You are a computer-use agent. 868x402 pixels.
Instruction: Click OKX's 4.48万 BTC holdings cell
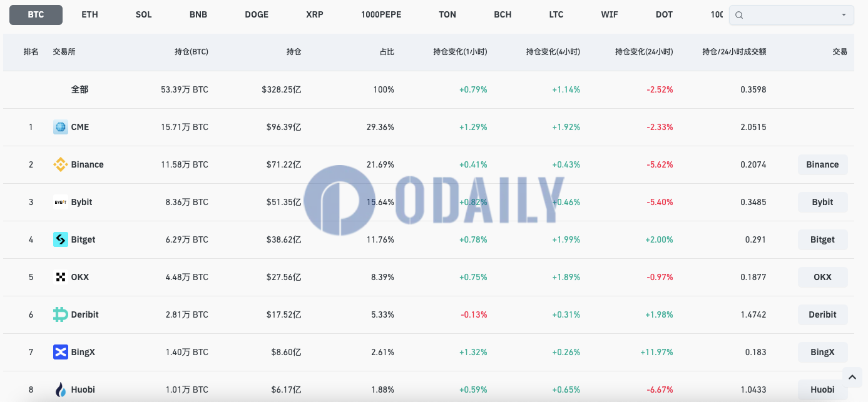[x=187, y=277]
